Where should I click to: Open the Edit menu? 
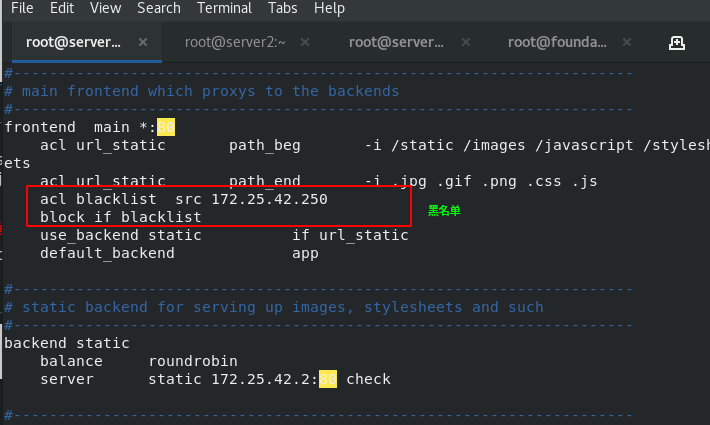point(62,8)
